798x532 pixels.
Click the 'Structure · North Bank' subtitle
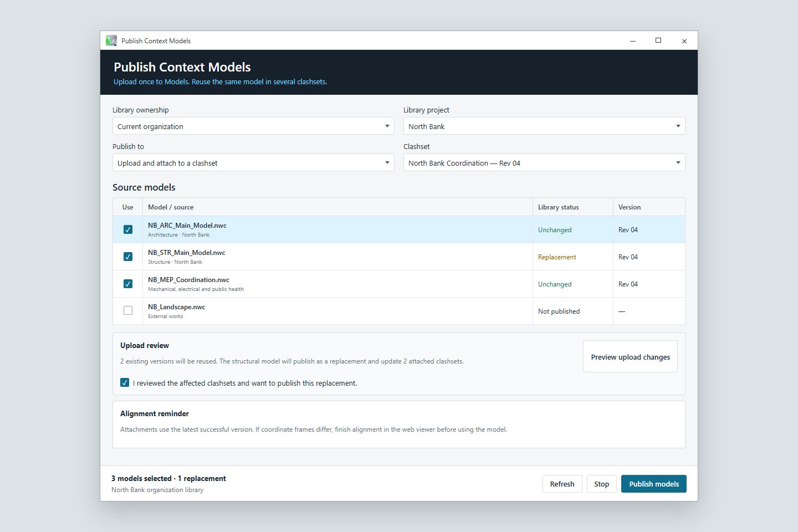(175, 262)
